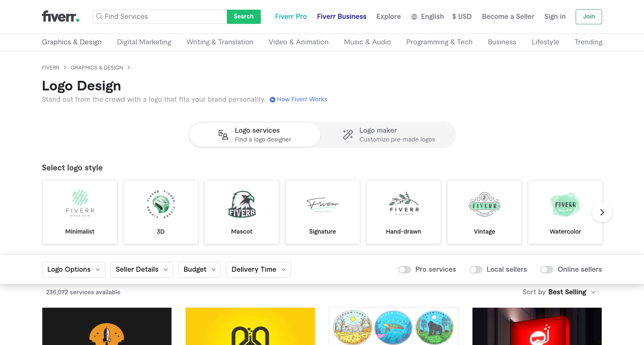The height and width of the screenshot is (345, 644).
Task: Select the Mascot eagle logo style
Action: coord(241,212)
